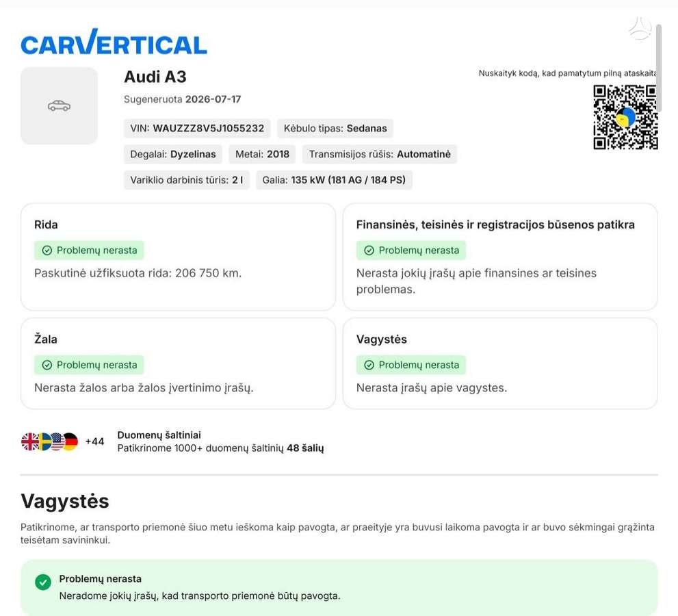The height and width of the screenshot is (616, 678).
Task: Click the Vagystės card heading
Action: [382, 339]
